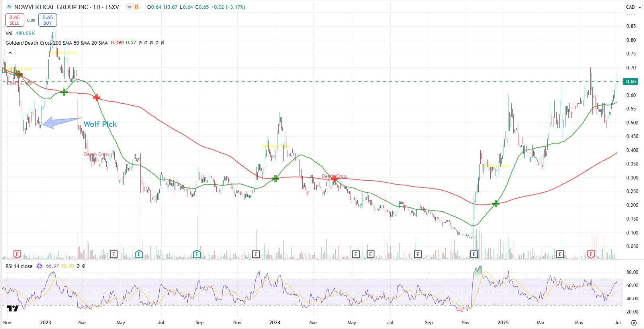Click the E earnings marker near December 2023
644x329 pixels.
tap(256, 254)
